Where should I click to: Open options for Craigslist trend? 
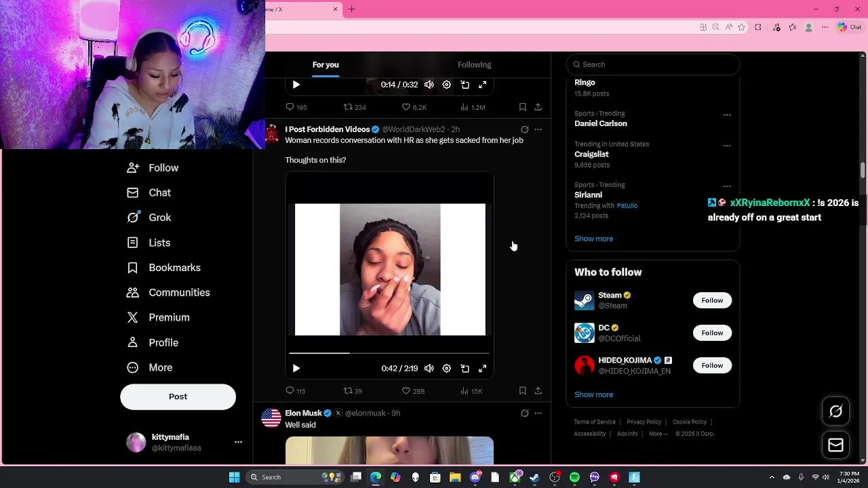pyautogui.click(x=727, y=146)
